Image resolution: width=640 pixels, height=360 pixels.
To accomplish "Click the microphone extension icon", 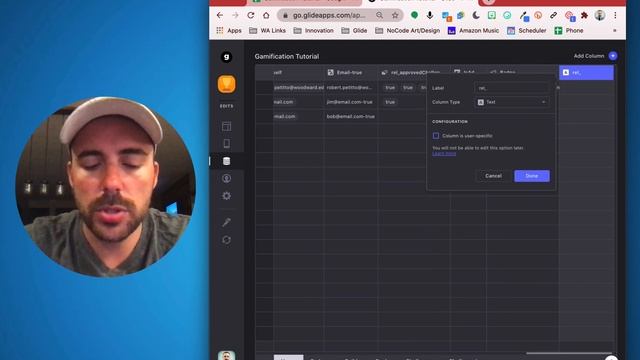I will point(430,15).
